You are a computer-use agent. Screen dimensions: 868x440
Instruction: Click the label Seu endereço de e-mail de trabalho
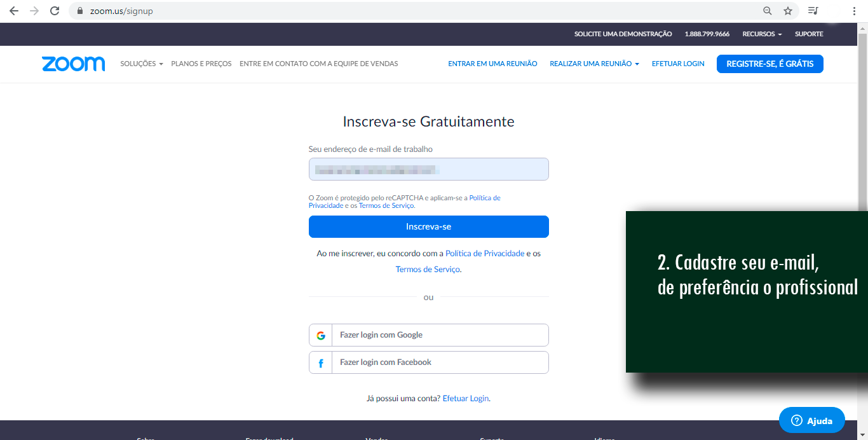click(370, 149)
